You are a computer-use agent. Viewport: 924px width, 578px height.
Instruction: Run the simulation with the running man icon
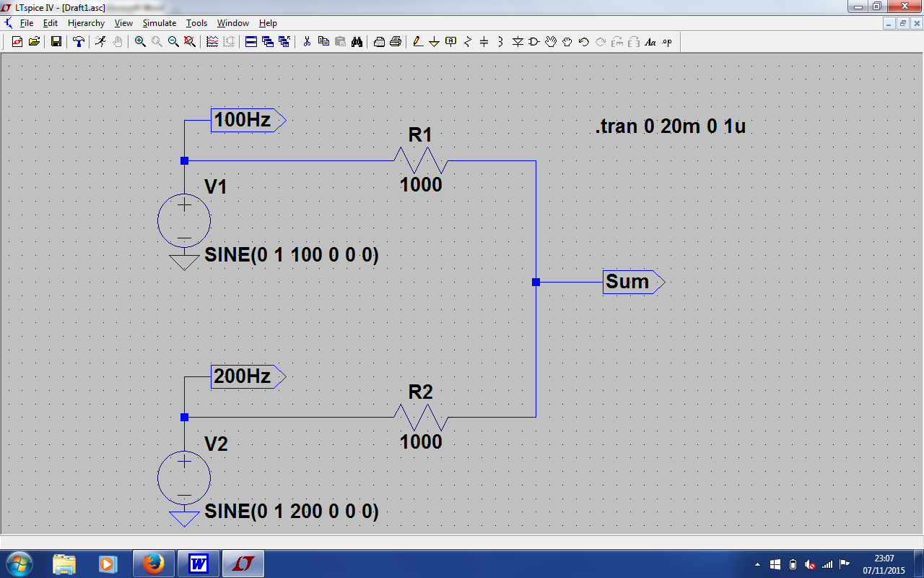pos(100,42)
